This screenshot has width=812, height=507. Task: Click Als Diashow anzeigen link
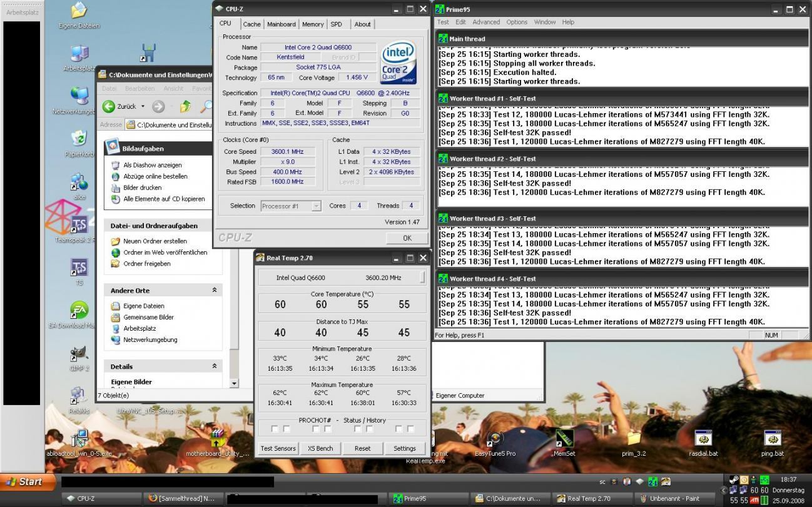pyautogui.click(x=153, y=165)
